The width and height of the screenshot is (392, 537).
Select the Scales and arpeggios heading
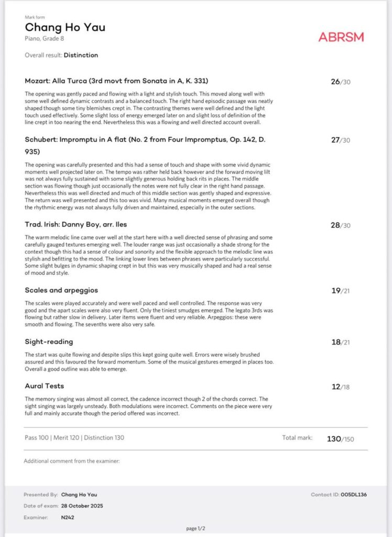tap(61, 290)
